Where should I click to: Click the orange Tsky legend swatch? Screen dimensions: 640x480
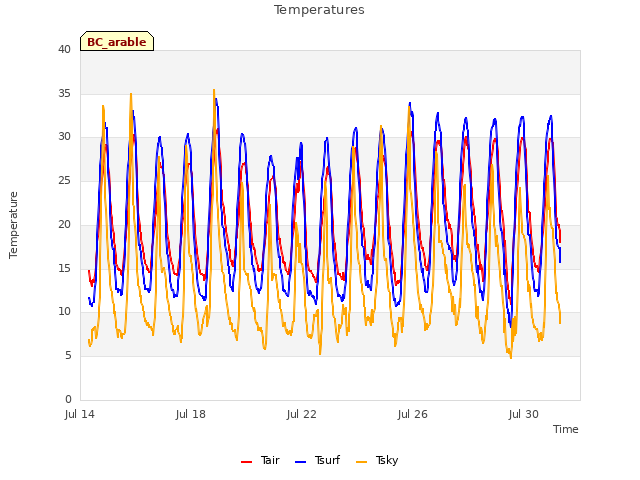pos(361,462)
